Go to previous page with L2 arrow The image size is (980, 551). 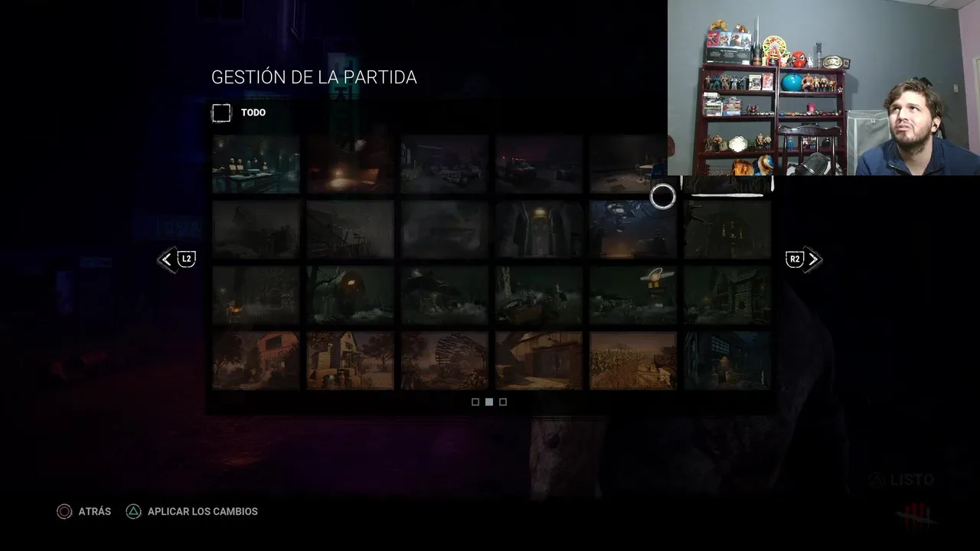(177, 259)
